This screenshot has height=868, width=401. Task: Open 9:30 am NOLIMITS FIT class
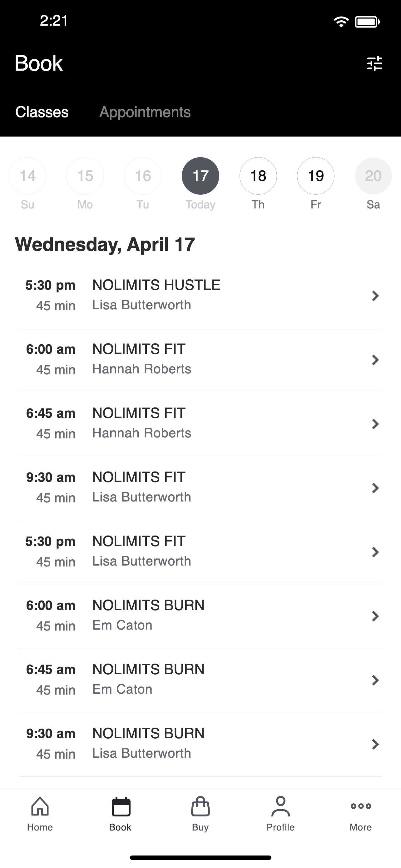(200, 488)
